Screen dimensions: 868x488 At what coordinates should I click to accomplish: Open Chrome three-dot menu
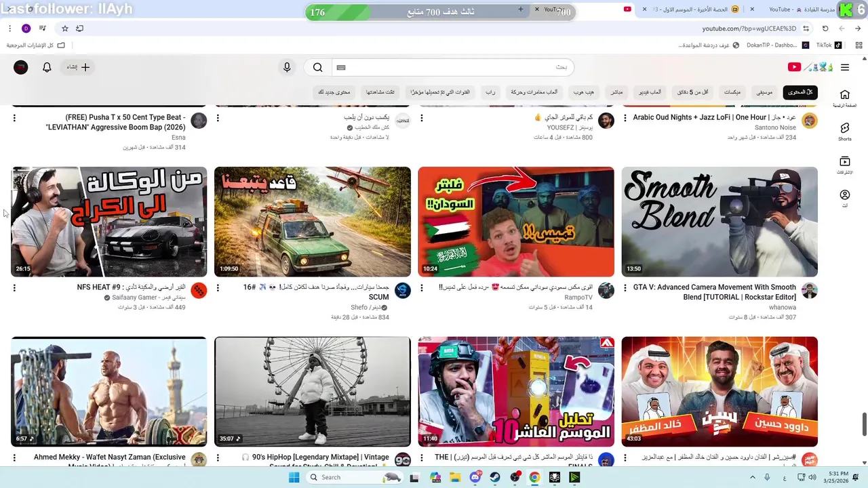pos(9,28)
